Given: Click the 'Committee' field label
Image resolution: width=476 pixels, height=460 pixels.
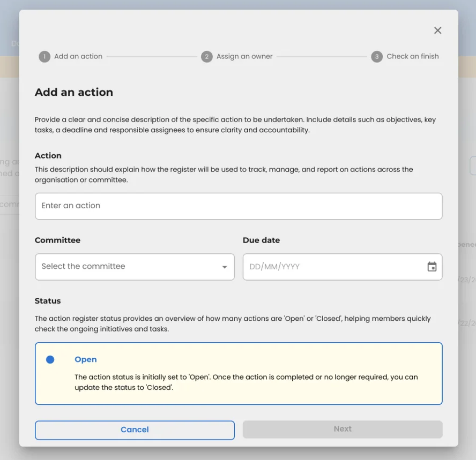Looking at the screenshot, I should pyautogui.click(x=58, y=240).
